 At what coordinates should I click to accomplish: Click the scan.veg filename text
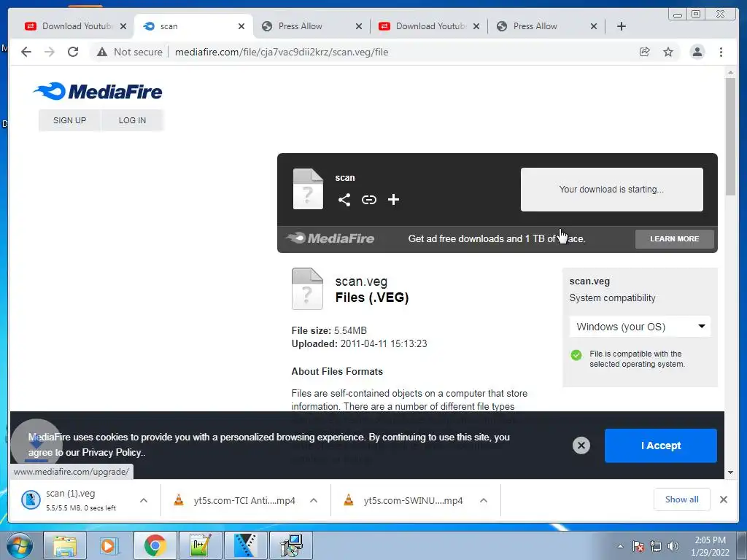click(x=361, y=282)
